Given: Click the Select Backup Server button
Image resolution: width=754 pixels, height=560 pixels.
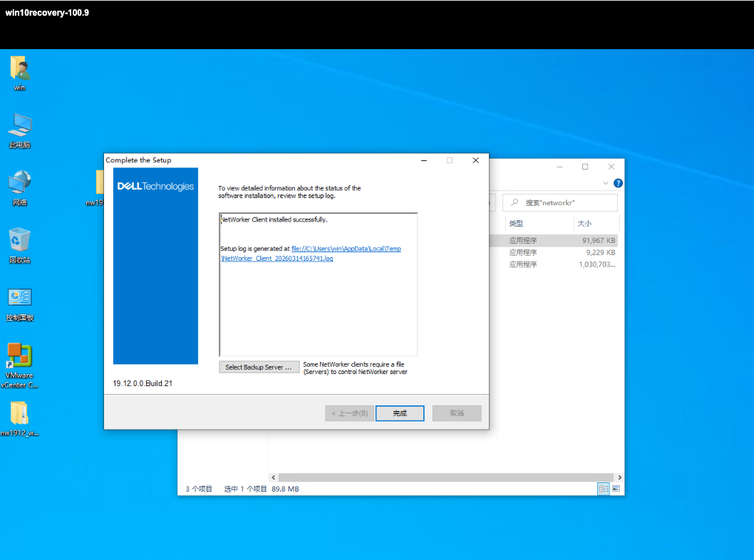Looking at the screenshot, I should pos(259,367).
